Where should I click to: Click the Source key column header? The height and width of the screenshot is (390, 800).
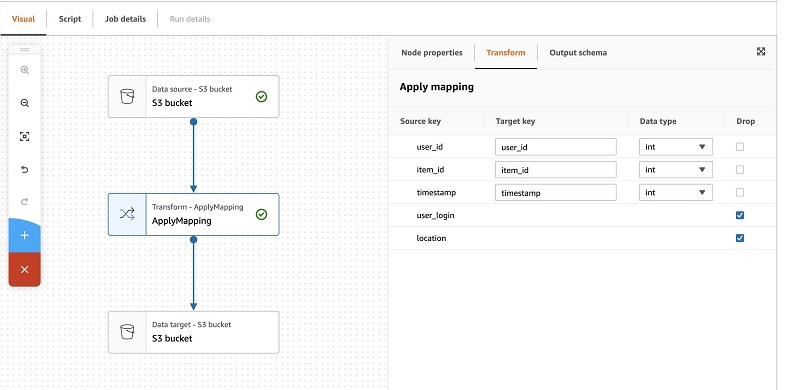[x=420, y=121]
